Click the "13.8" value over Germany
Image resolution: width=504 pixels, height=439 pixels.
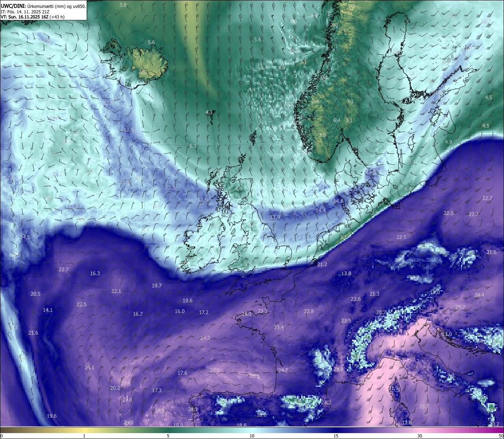[346, 274]
